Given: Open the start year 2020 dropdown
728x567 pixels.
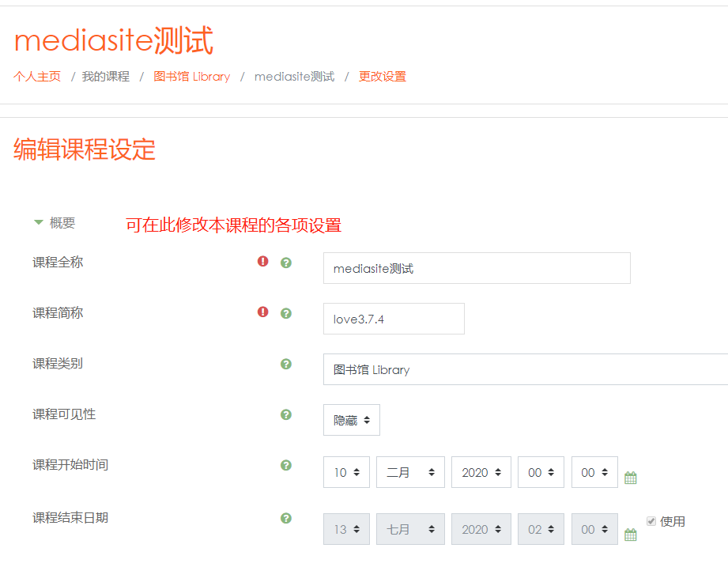Looking at the screenshot, I should [481, 472].
